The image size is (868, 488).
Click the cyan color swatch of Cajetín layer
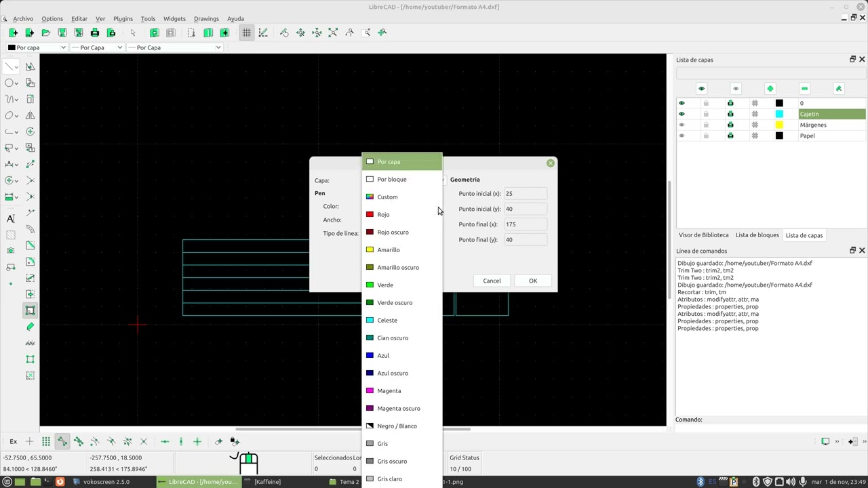pos(779,114)
